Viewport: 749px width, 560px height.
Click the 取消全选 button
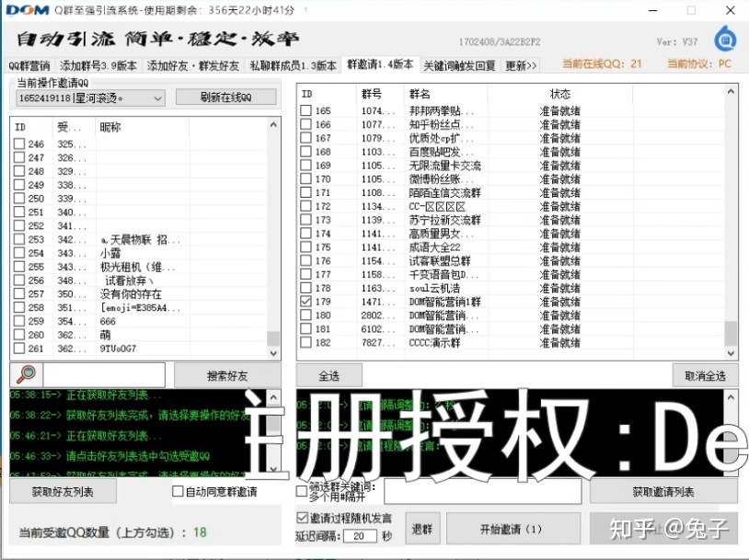click(x=705, y=376)
